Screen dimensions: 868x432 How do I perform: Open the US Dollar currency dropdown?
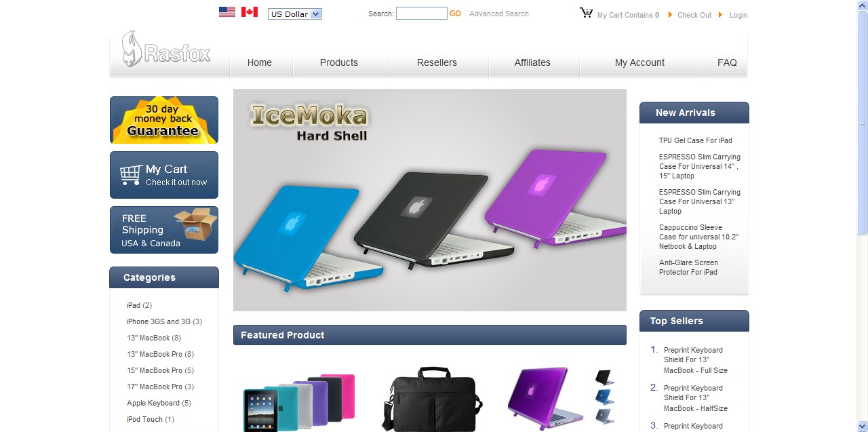click(295, 14)
